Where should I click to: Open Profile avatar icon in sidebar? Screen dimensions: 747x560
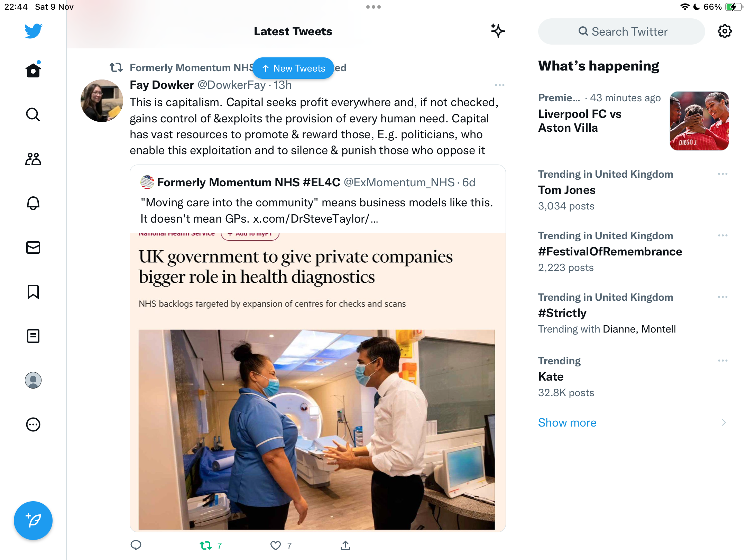(33, 380)
